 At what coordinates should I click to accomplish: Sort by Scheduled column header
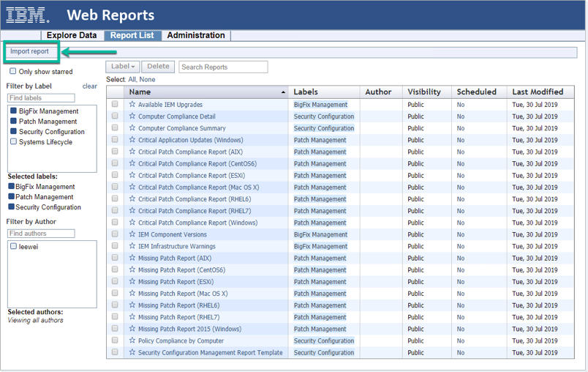point(479,92)
